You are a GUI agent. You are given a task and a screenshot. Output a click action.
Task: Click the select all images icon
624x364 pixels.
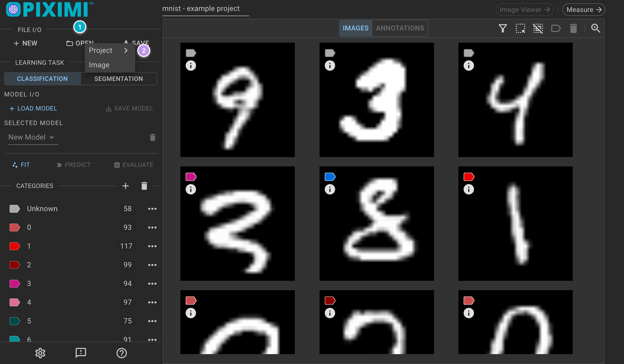point(520,28)
